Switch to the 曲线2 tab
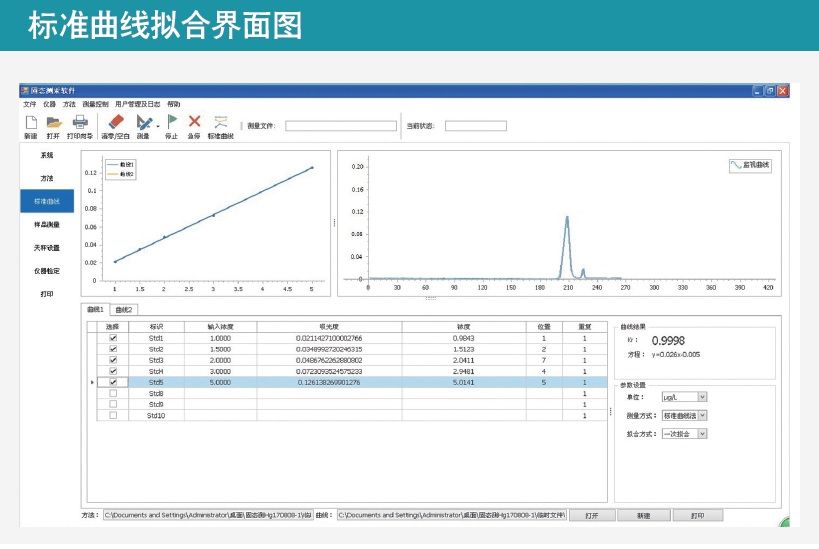The image size is (819, 549). click(123, 310)
